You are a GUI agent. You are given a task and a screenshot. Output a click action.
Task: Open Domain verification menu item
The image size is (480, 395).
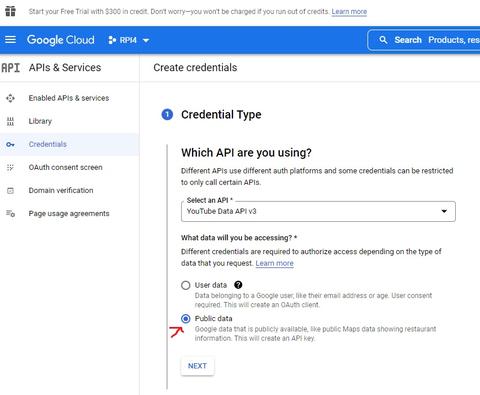[x=69, y=191]
